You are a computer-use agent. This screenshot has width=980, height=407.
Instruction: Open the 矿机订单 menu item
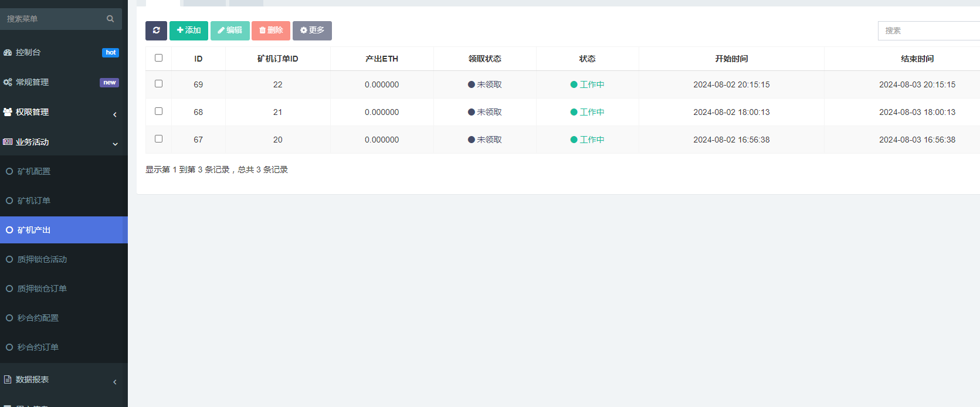click(x=34, y=201)
